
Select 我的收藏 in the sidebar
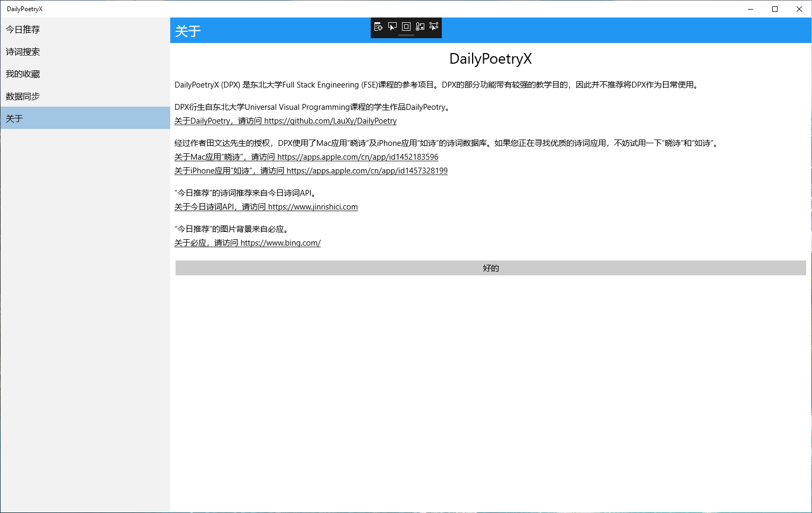[85, 74]
